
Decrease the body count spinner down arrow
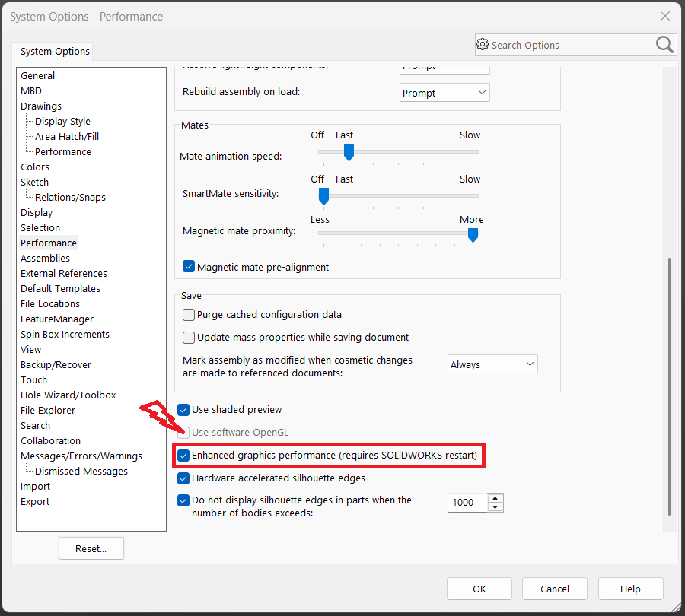coord(495,507)
